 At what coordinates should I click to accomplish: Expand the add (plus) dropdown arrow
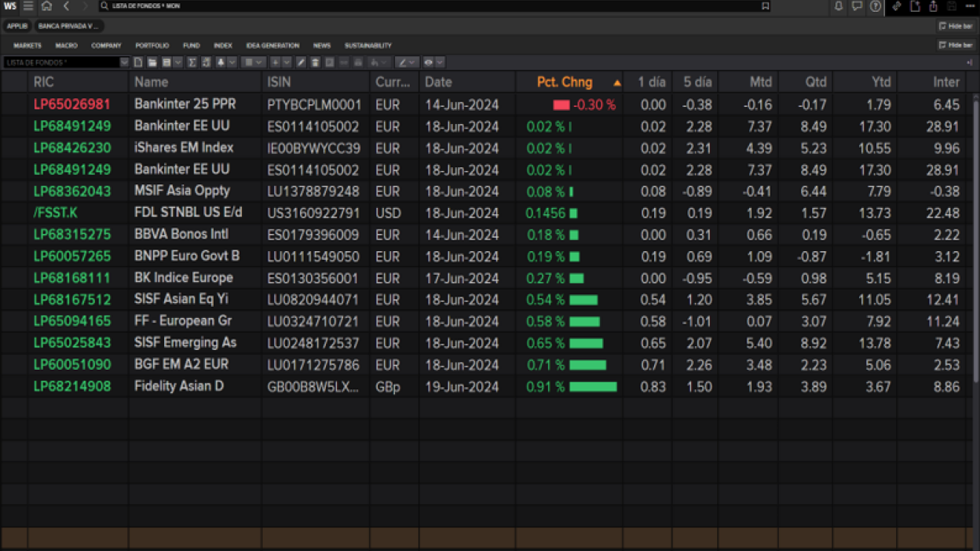[287, 62]
